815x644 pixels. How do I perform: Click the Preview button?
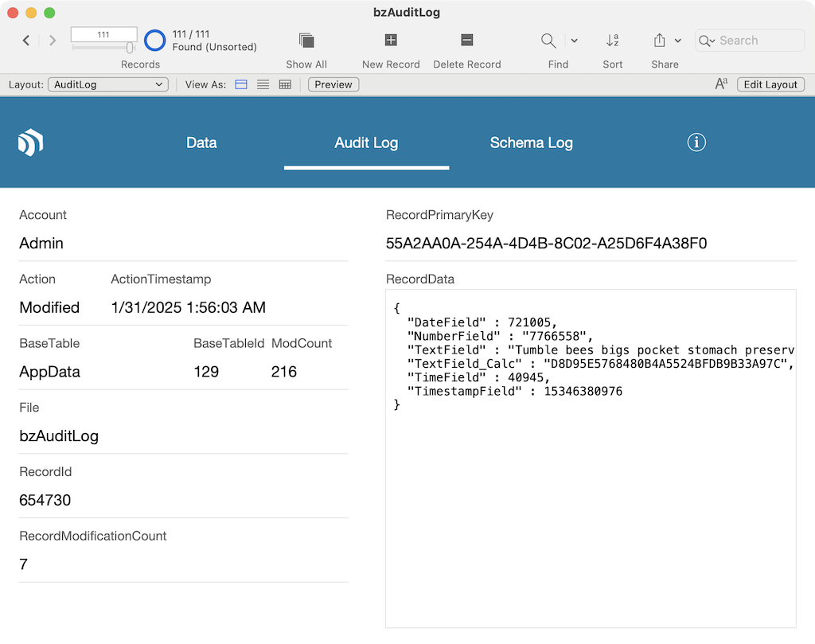tap(333, 84)
